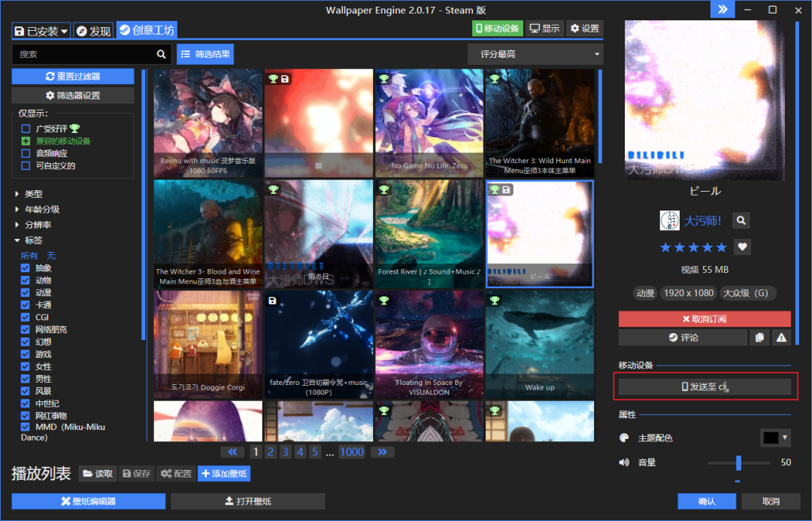Click 重置过滤器 reset filters button
This screenshot has height=521, width=812.
coord(73,76)
